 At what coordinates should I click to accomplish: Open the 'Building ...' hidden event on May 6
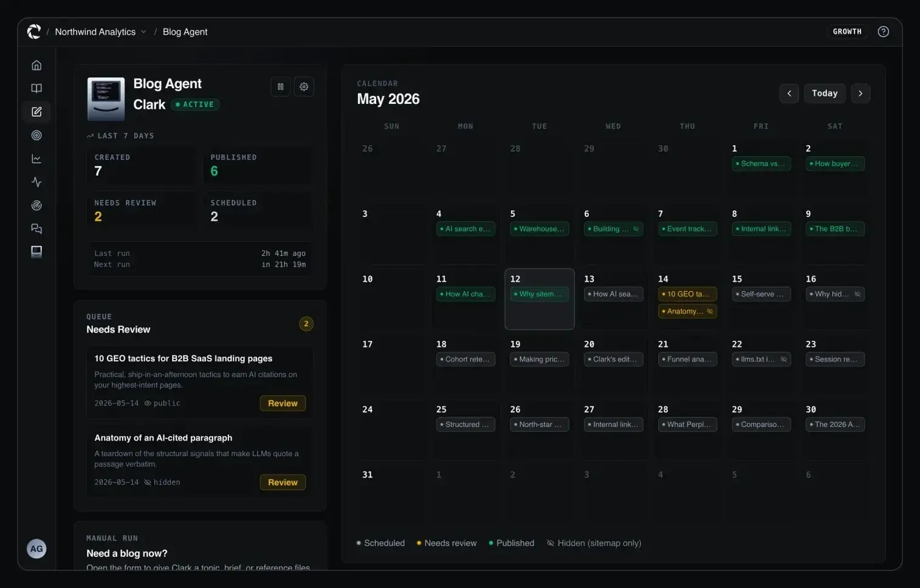click(x=613, y=229)
